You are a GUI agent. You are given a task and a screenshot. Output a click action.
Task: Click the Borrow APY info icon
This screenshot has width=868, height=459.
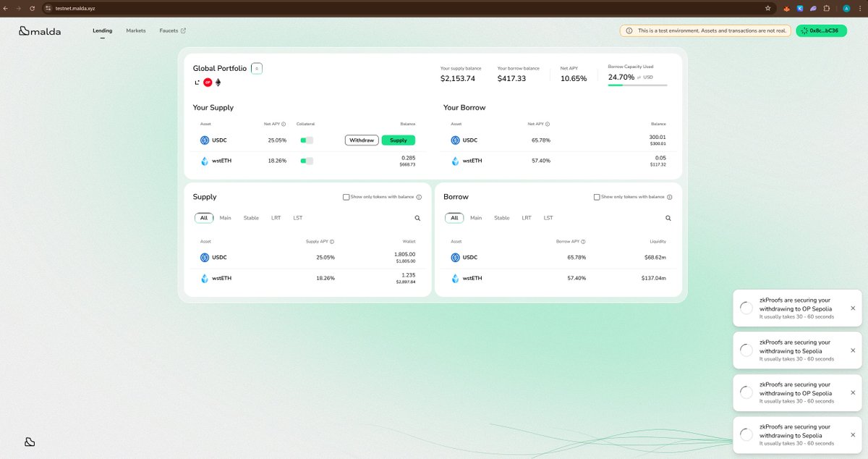(x=583, y=242)
